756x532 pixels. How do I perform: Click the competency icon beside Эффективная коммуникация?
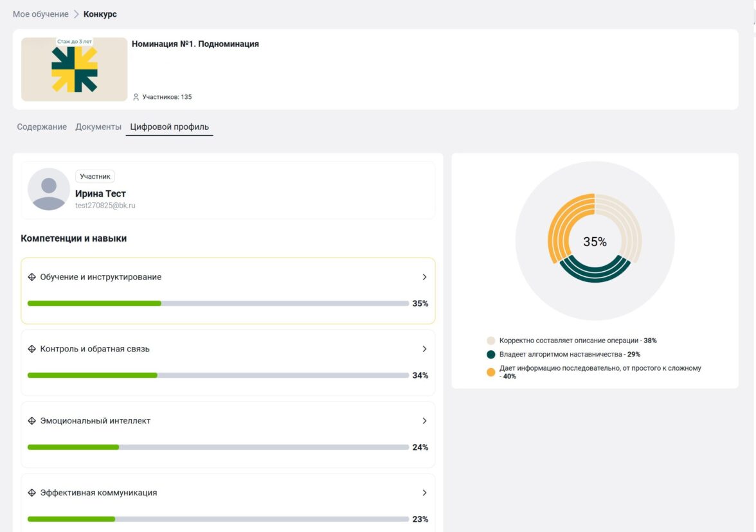click(x=32, y=493)
